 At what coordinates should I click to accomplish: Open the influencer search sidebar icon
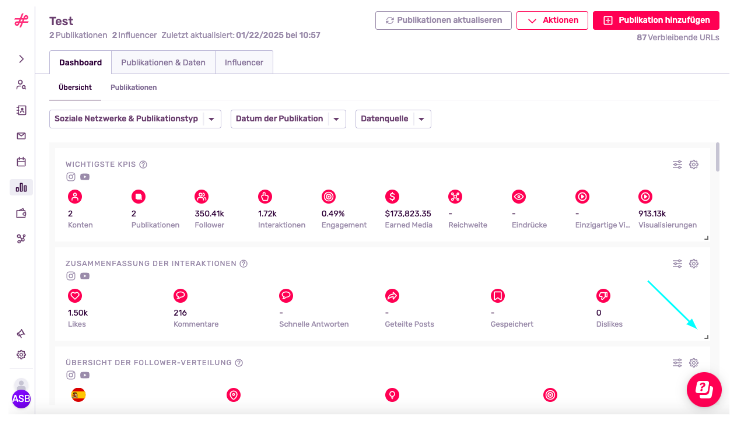click(21, 85)
